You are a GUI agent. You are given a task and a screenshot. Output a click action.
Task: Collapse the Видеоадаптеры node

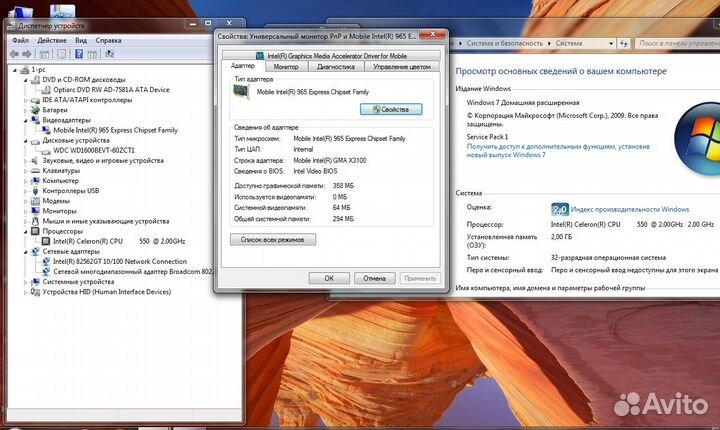[x=26, y=120]
